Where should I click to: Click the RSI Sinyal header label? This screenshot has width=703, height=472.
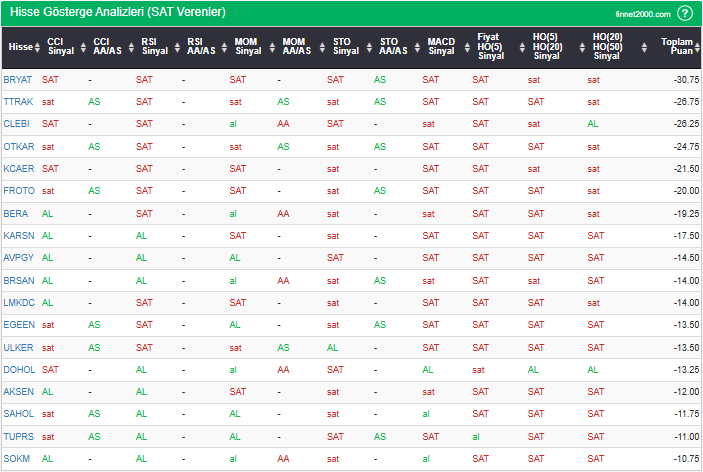(155, 46)
